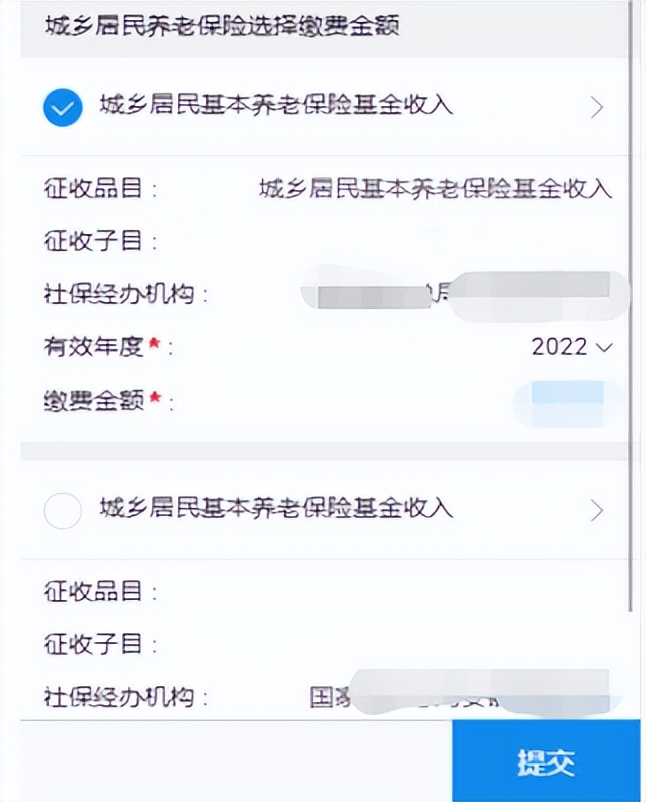Screen dimensions: 646x802
Task: Click the chevron arrow beside the bottom option
Action: point(596,510)
